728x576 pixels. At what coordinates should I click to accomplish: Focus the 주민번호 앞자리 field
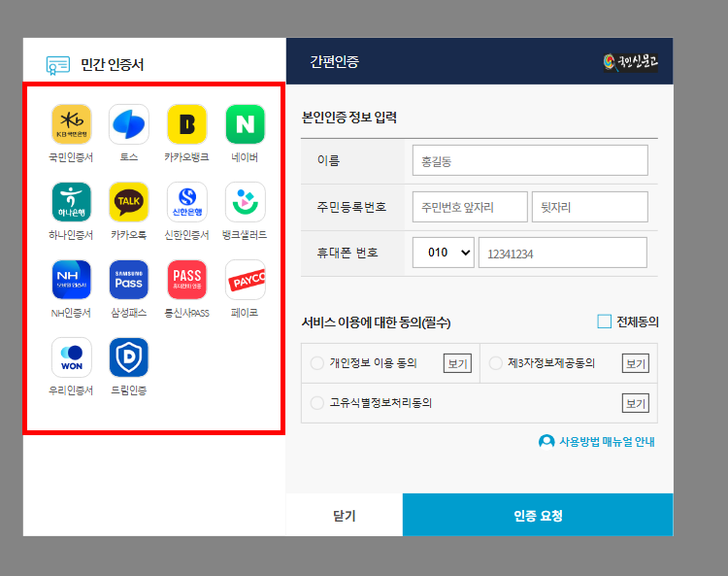pyautogui.click(x=470, y=207)
